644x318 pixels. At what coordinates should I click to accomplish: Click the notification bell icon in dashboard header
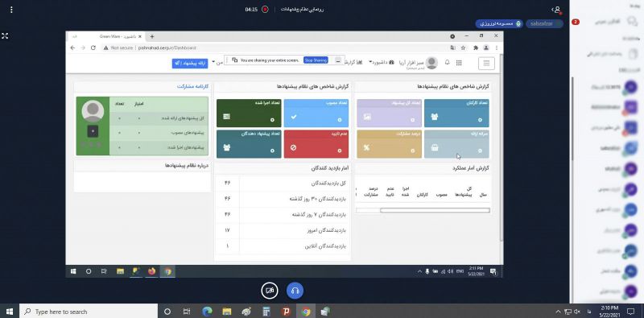pyautogui.click(x=448, y=63)
